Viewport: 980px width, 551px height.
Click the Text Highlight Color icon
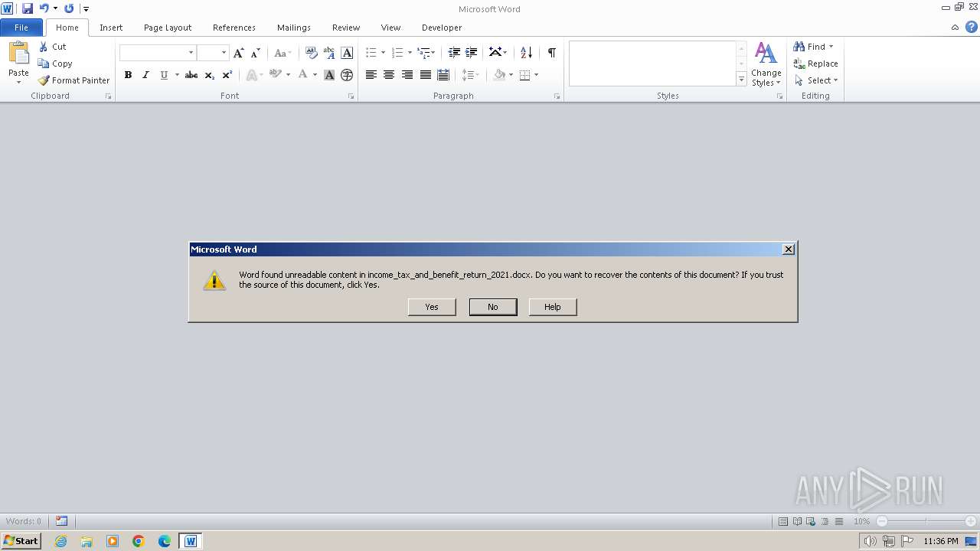276,75
